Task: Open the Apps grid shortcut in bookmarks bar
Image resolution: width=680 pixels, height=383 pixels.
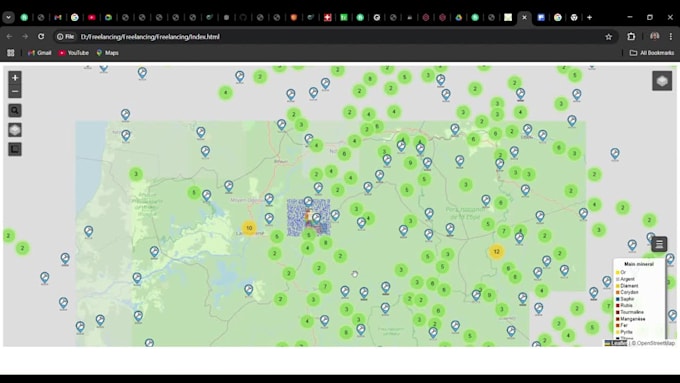Action: (11, 53)
